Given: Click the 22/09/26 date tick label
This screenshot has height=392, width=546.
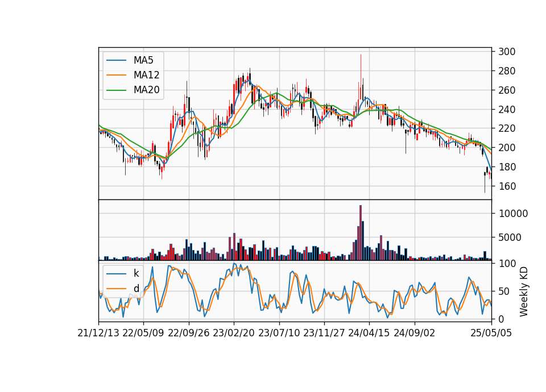Looking at the screenshot, I should coord(188,333).
